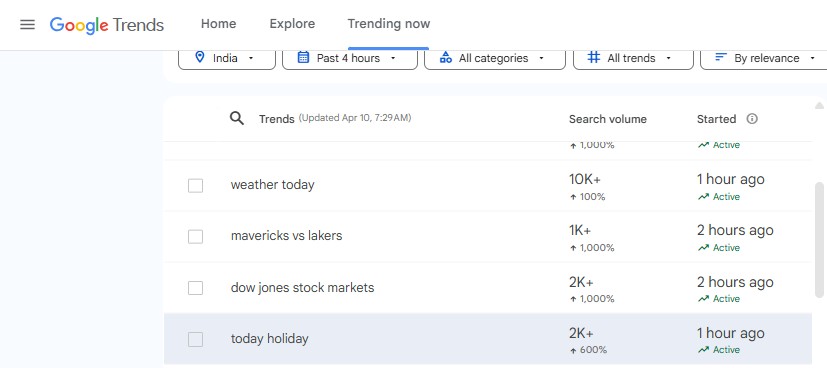
Task: Click the vertical scrollbar thumb
Action: pyautogui.click(x=819, y=240)
